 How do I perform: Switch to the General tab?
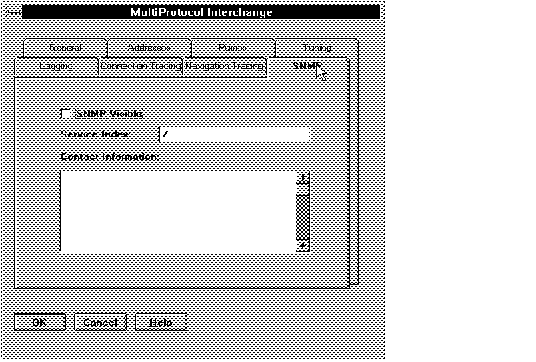(x=65, y=48)
